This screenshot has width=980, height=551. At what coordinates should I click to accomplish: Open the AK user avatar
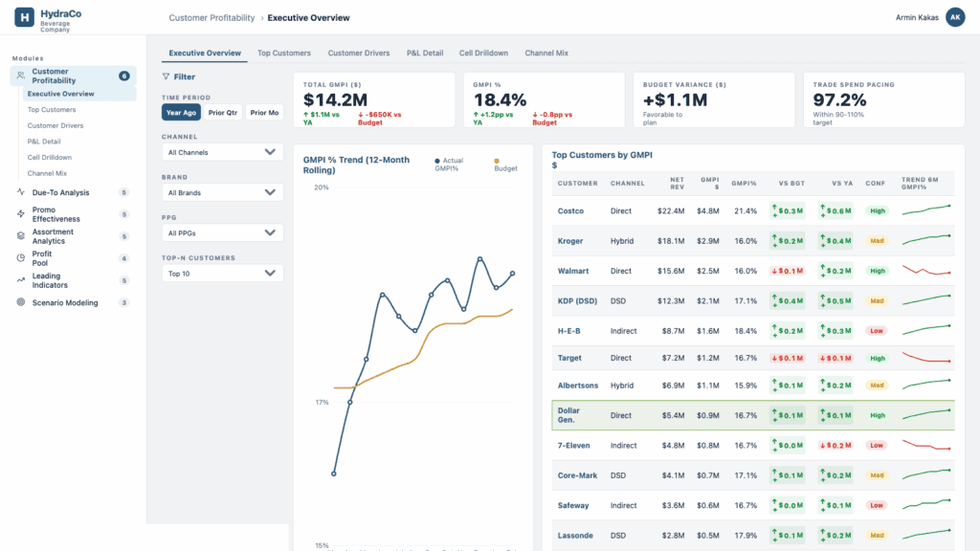(x=955, y=17)
